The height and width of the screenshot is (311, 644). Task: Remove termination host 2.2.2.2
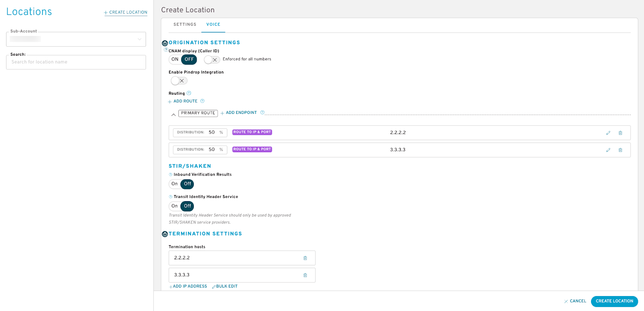pyautogui.click(x=305, y=258)
